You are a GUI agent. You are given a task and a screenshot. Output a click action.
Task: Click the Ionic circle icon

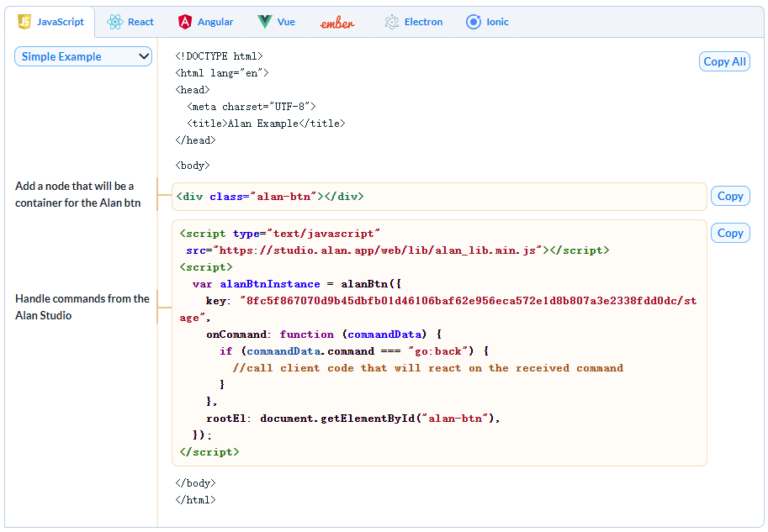click(x=474, y=22)
